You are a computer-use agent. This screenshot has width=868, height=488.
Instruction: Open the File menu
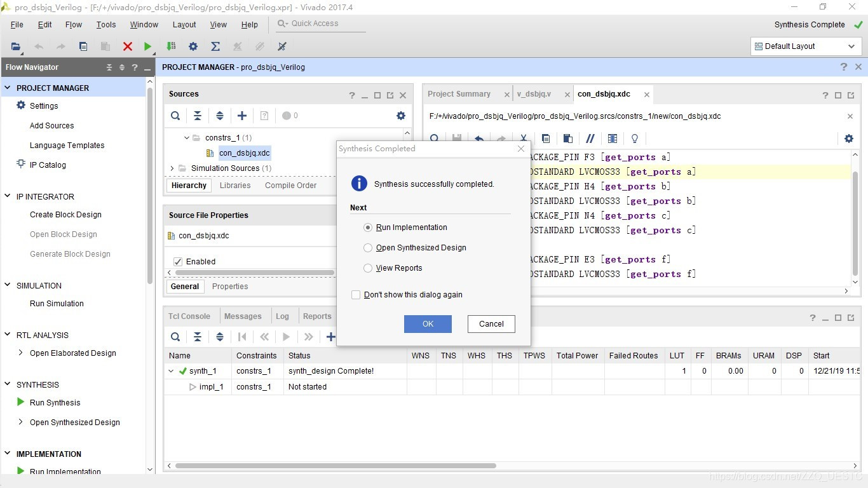(17, 24)
